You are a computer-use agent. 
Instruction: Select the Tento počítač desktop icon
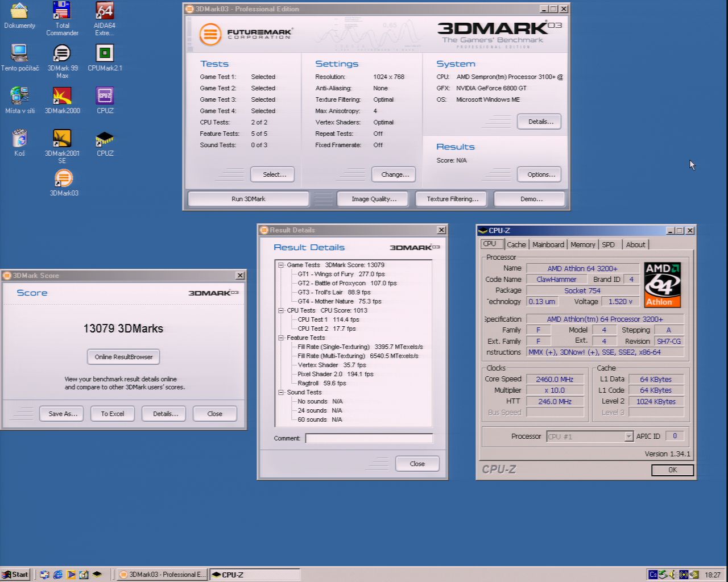[20, 58]
